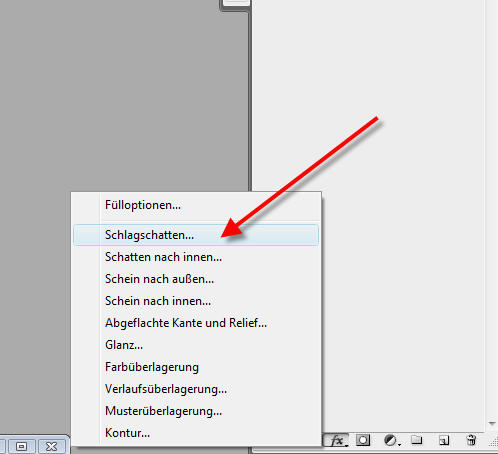
Task: Delete layer using the trash icon
Action: pyautogui.click(x=471, y=440)
